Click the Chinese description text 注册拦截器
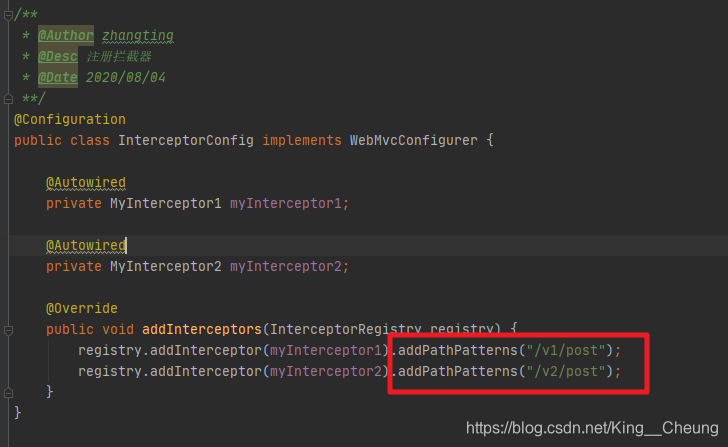 point(119,56)
